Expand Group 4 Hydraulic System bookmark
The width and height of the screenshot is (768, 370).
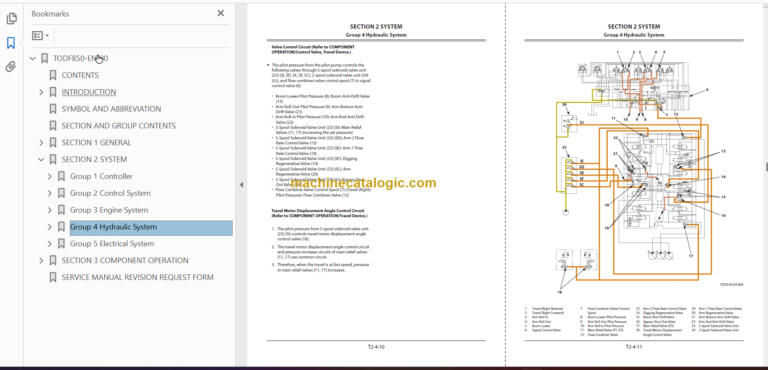[x=49, y=227]
